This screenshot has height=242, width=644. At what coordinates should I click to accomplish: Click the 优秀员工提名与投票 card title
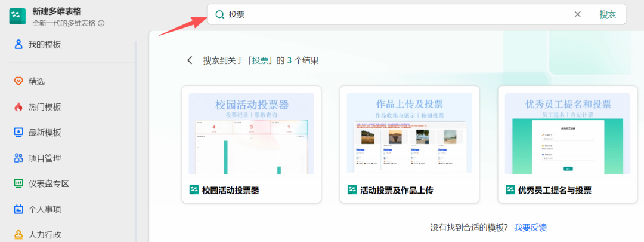pyautogui.click(x=555, y=191)
